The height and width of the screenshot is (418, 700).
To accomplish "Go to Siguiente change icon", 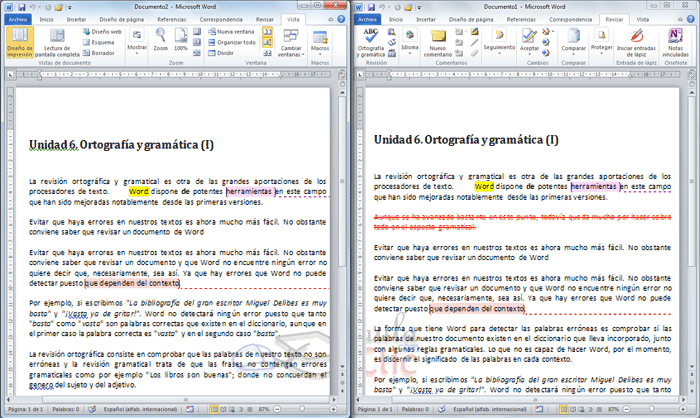I will coord(546,53).
